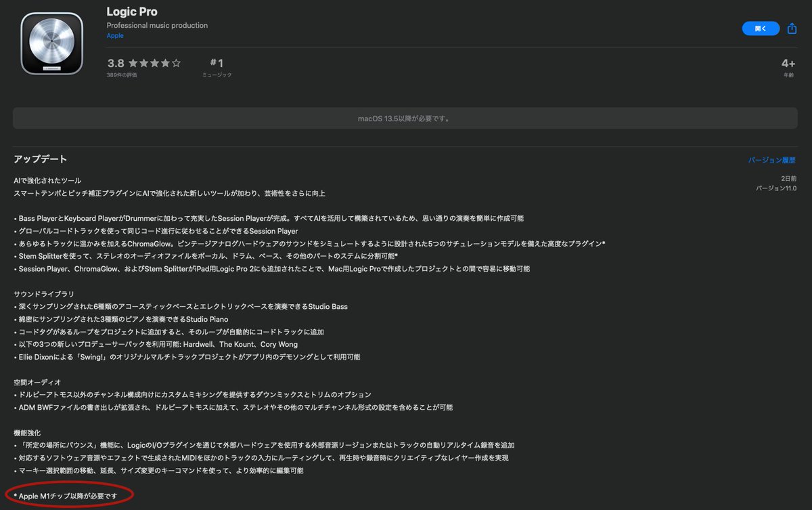Image resolution: width=812 pixels, height=510 pixels.
Task: Click the アップデート section heading
Action: tap(41, 159)
